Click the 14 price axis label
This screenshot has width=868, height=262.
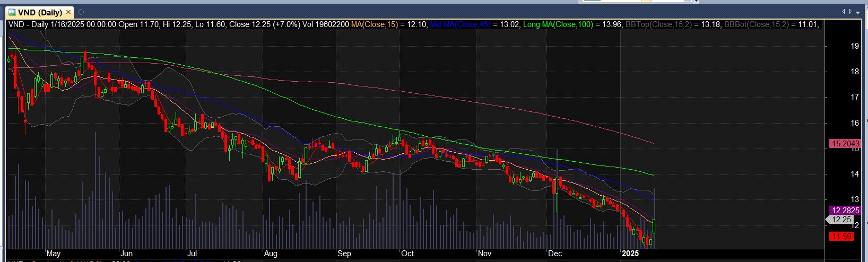[x=855, y=174]
